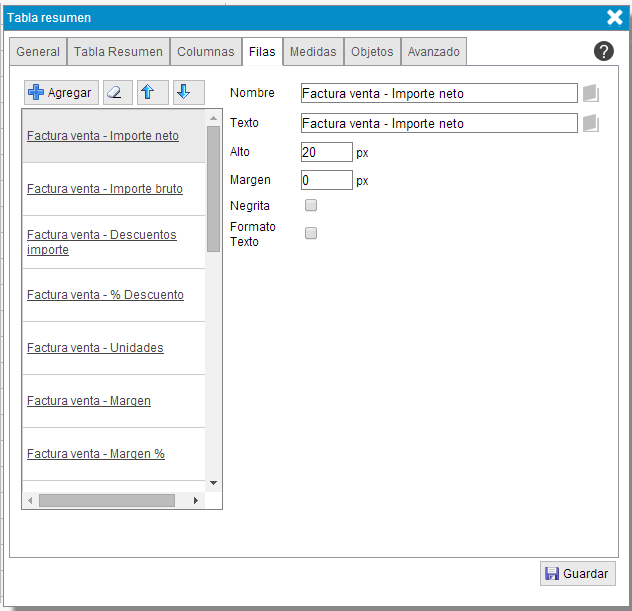Open the Medidas tab
Screen dimensions: 632x611
pyautogui.click(x=313, y=52)
